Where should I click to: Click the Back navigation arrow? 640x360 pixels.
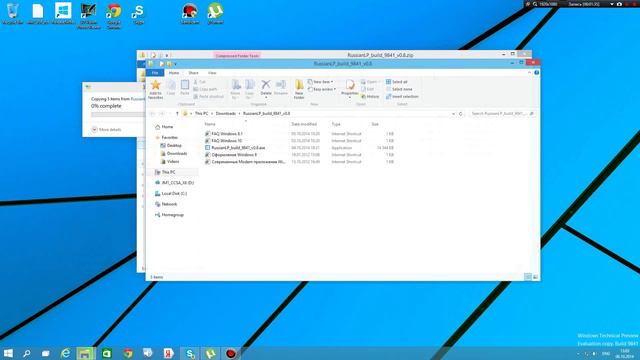click(153, 113)
